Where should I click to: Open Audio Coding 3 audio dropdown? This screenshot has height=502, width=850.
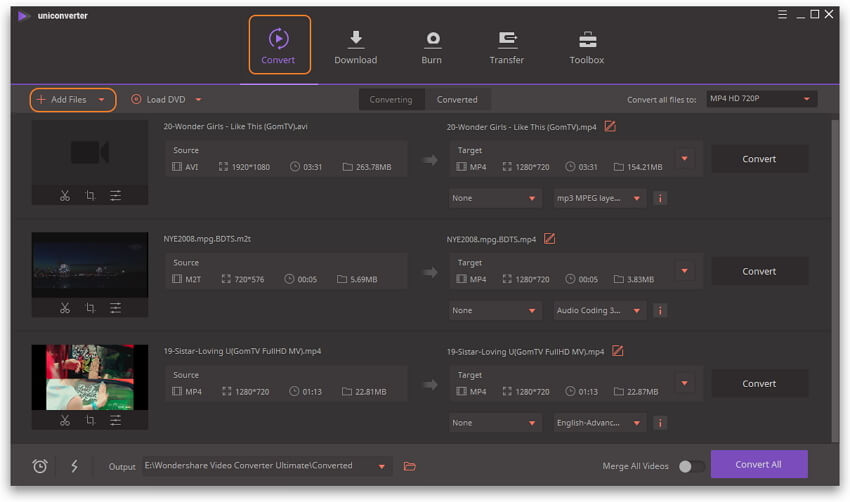point(600,311)
